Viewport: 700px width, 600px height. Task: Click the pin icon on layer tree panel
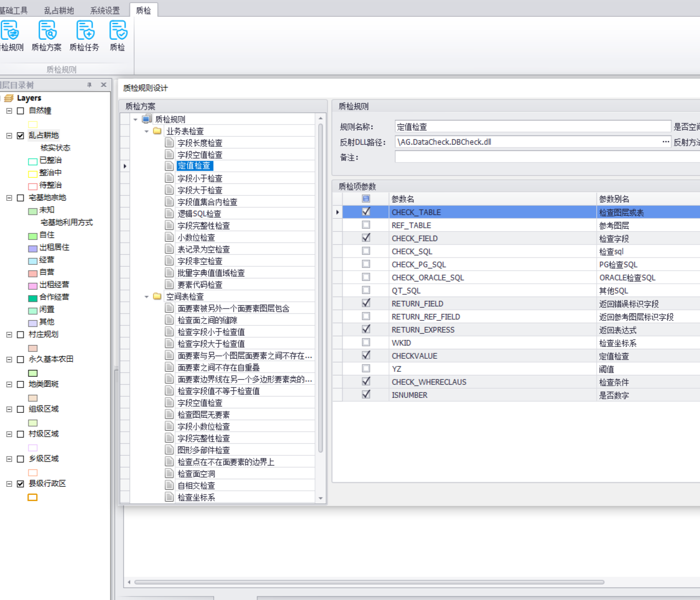(90, 85)
